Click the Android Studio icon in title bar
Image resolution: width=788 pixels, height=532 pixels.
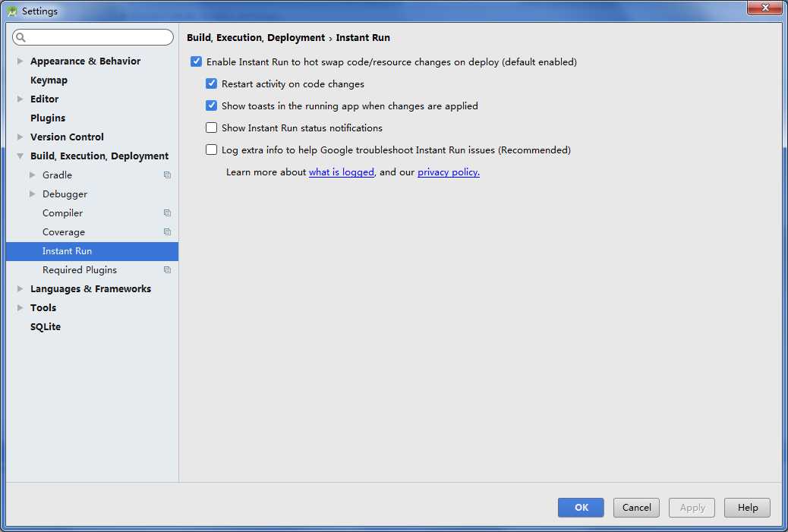[12, 11]
